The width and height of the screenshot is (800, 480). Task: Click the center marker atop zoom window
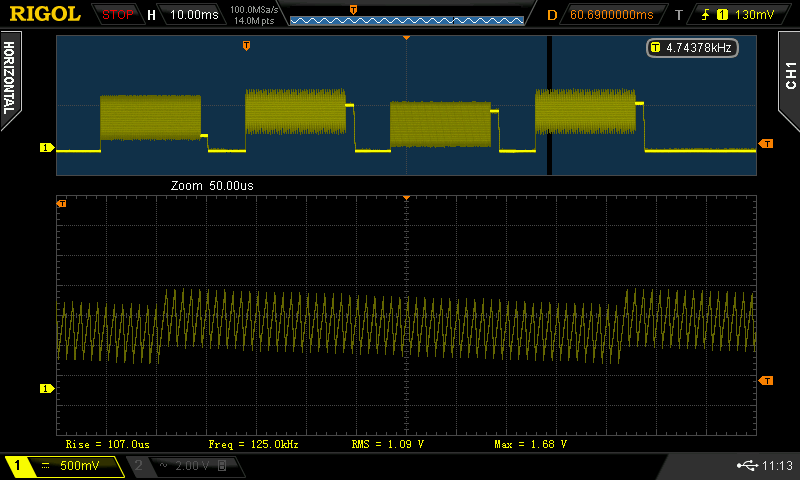(407, 198)
